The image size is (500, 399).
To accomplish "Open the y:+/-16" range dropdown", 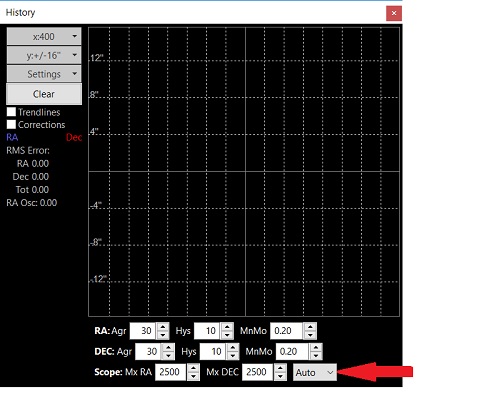I will click(44, 55).
